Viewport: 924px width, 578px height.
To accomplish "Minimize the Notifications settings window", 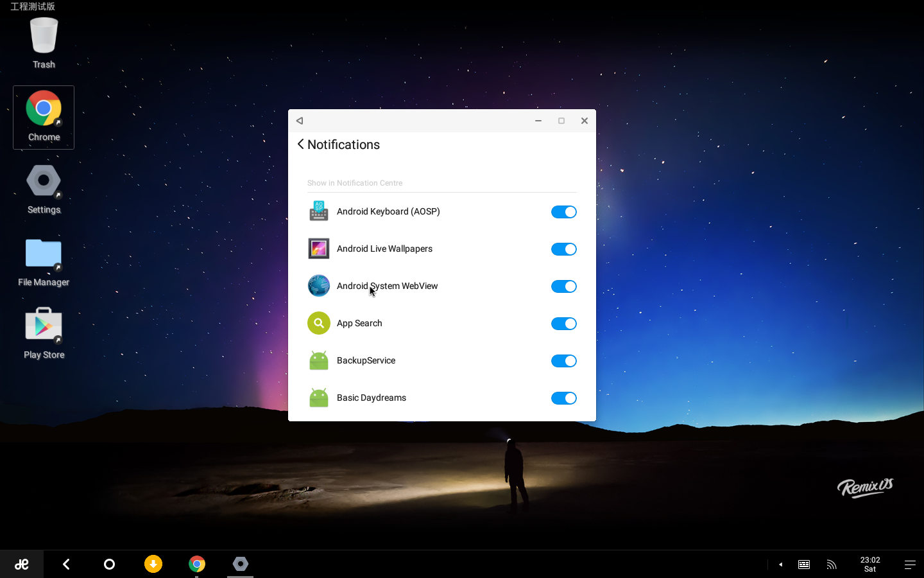I will 538,121.
